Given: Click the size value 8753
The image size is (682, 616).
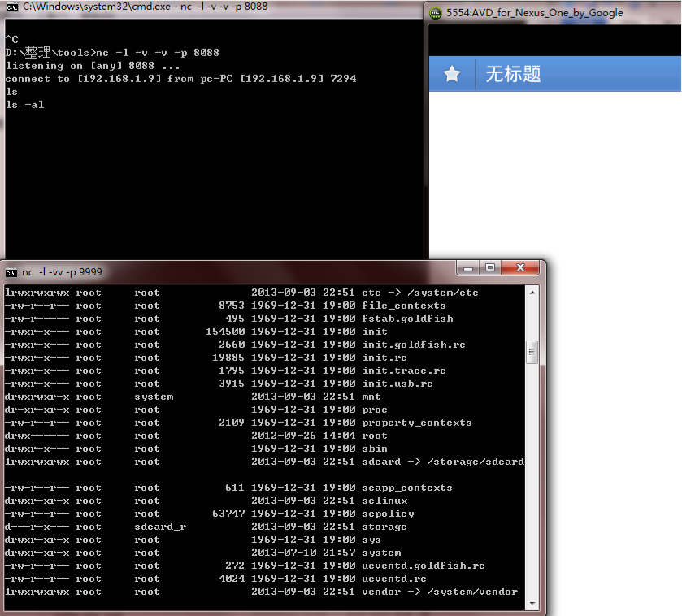Looking at the screenshot, I should tap(232, 306).
